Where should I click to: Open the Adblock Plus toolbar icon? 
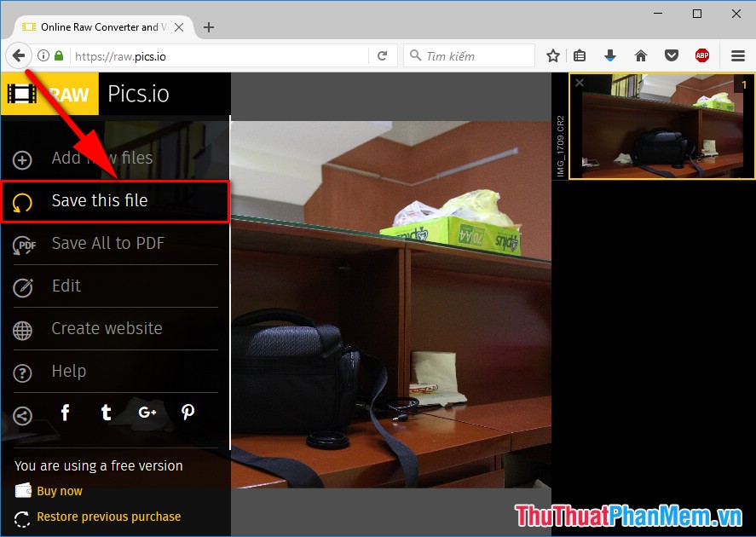point(701,55)
